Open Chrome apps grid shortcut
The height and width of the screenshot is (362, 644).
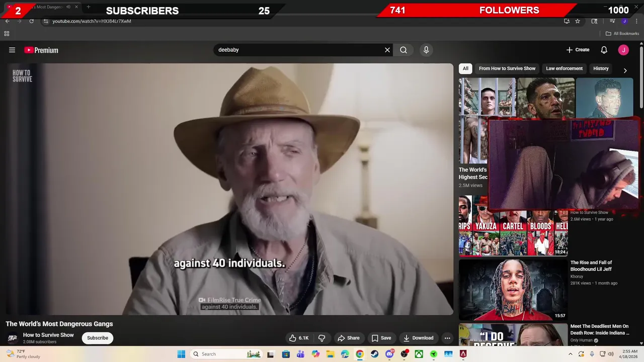pyautogui.click(x=7, y=34)
